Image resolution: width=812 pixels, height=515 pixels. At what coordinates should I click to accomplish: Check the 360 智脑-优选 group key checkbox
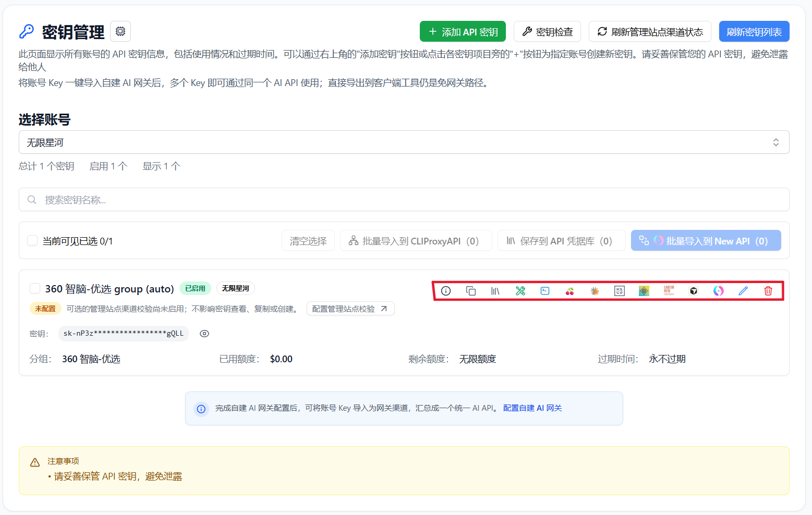pyautogui.click(x=35, y=288)
